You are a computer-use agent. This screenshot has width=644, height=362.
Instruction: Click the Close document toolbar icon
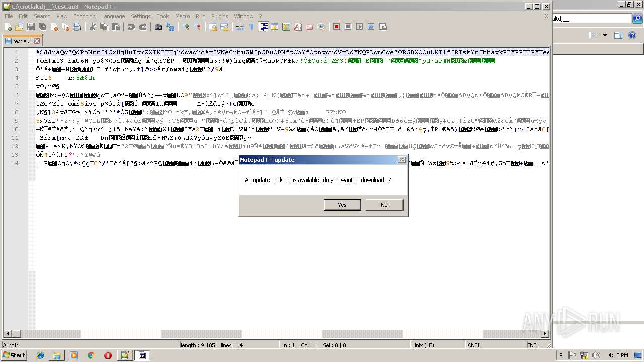54,27
